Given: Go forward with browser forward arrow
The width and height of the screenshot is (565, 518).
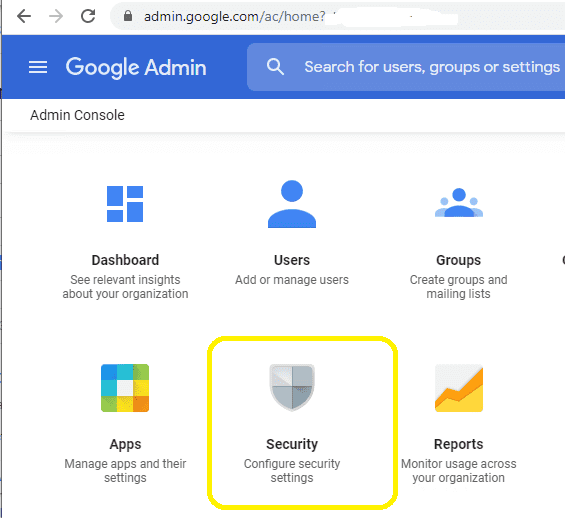Looking at the screenshot, I should pyautogui.click(x=56, y=16).
